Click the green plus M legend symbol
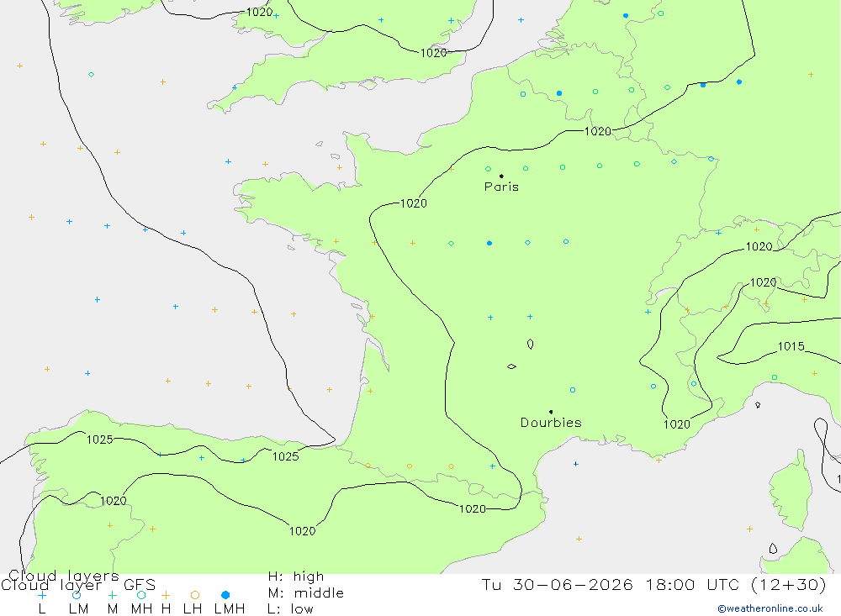This screenshot has height=616, width=841. 112,595
